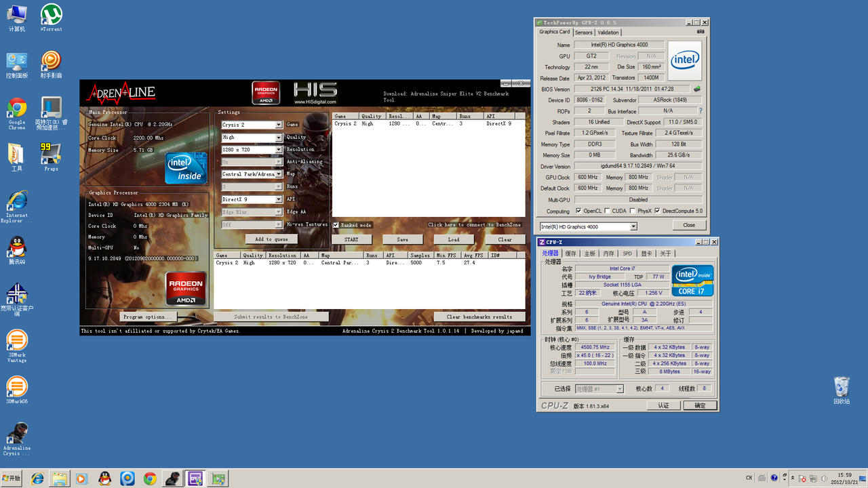This screenshot has height=488, width=868.
Task: Switch to the GPU-Z taskbar button
Action: point(218,479)
